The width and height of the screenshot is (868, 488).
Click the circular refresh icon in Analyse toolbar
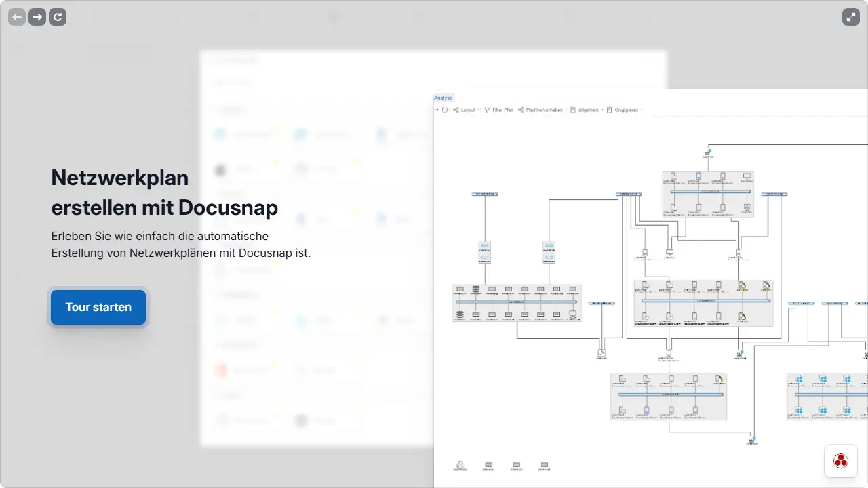point(445,110)
